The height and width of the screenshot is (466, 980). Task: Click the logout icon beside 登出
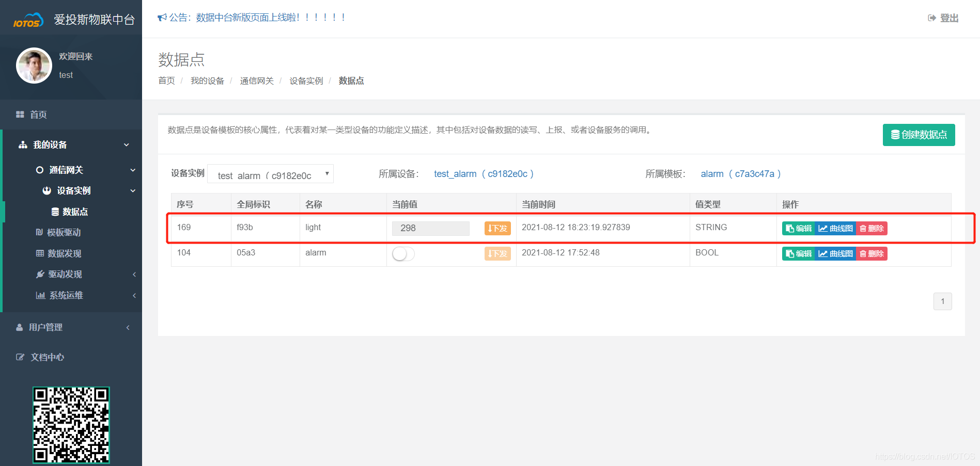click(931, 17)
